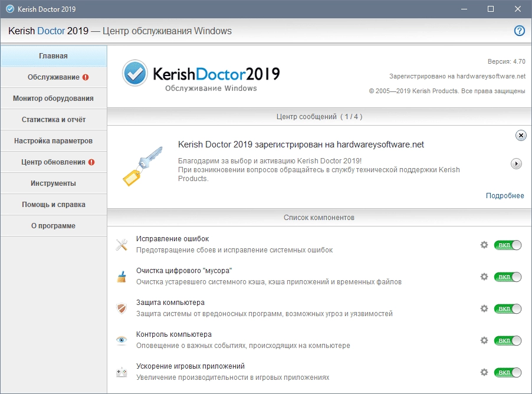
Task: Open settings gear for Защита компьютера
Action: (x=484, y=308)
